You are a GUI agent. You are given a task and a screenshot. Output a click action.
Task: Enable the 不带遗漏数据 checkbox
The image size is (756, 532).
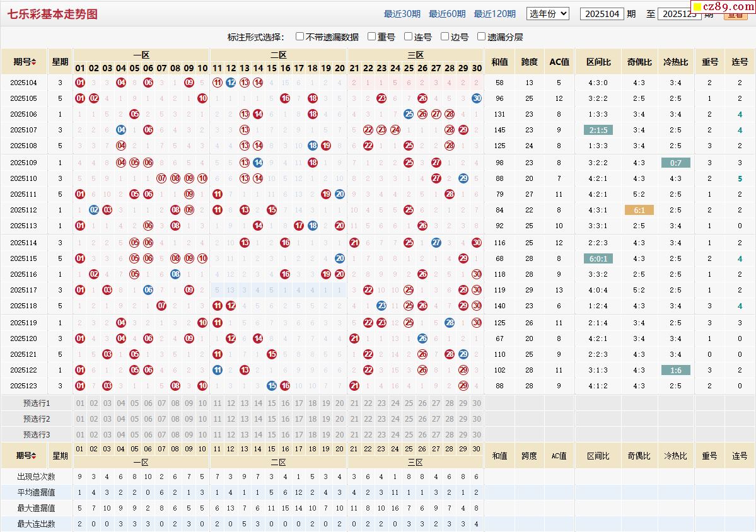(x=300, y=37)
